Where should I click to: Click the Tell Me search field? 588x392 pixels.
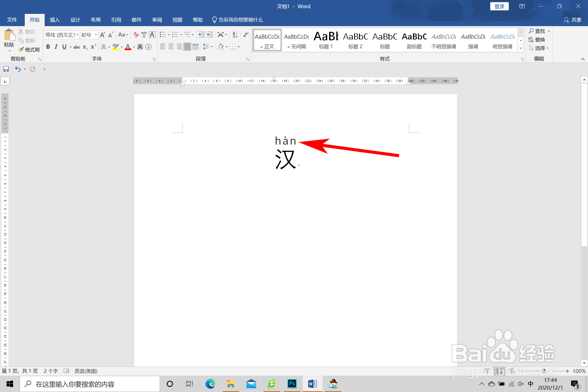pyautogui.click(x=237, y=20)
